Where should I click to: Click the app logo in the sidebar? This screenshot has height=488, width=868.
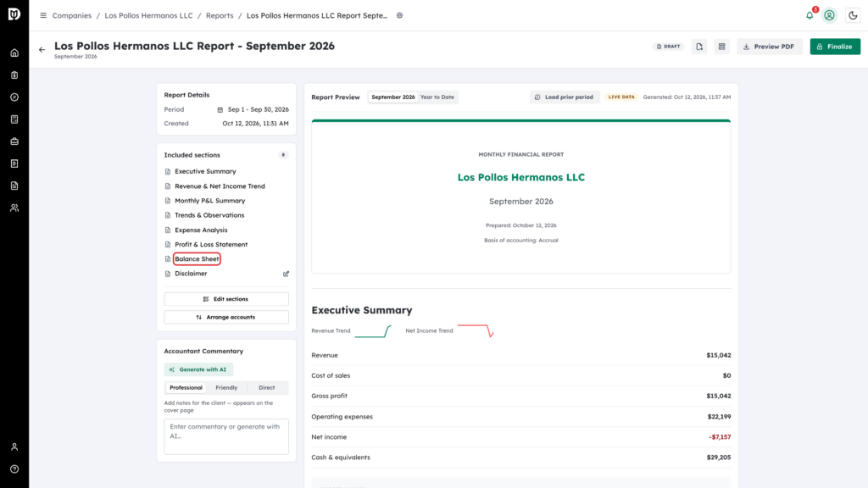click(x=14, y=14)
